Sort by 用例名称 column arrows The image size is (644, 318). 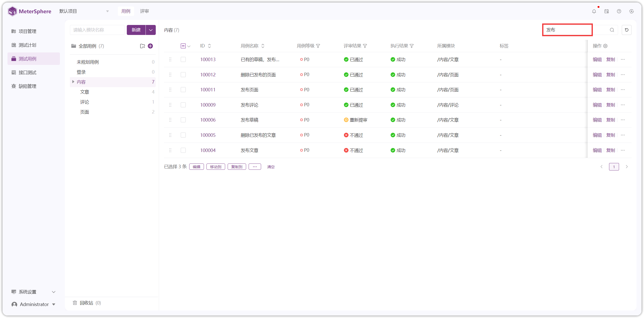pos(263,46)
